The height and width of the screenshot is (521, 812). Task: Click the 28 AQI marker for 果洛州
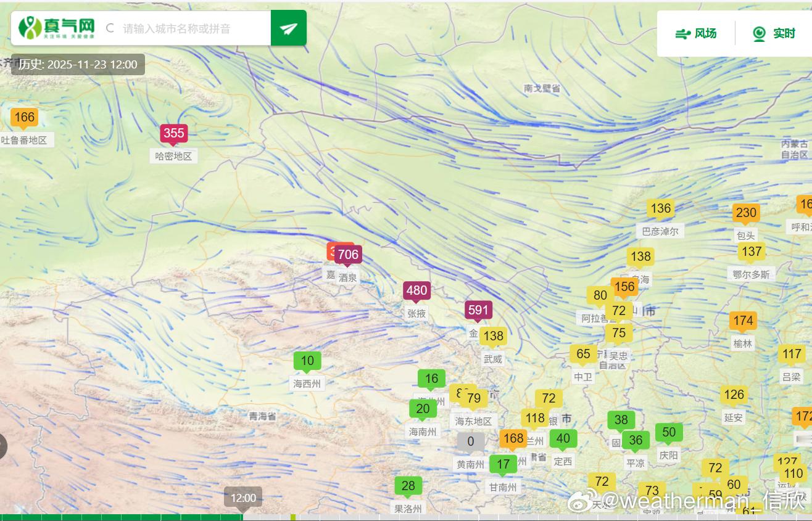tap(408, 486)
